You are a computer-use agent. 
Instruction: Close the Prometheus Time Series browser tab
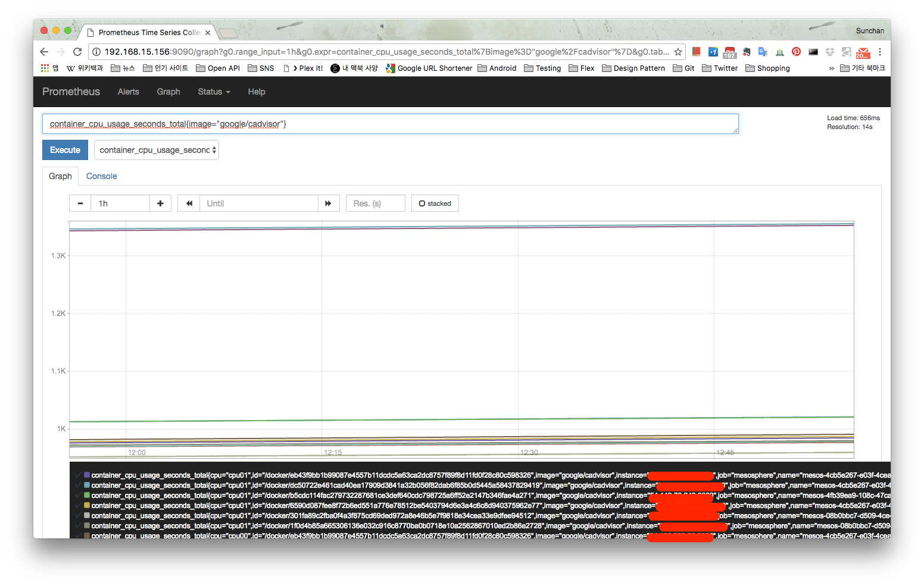[x=208, y=33]
